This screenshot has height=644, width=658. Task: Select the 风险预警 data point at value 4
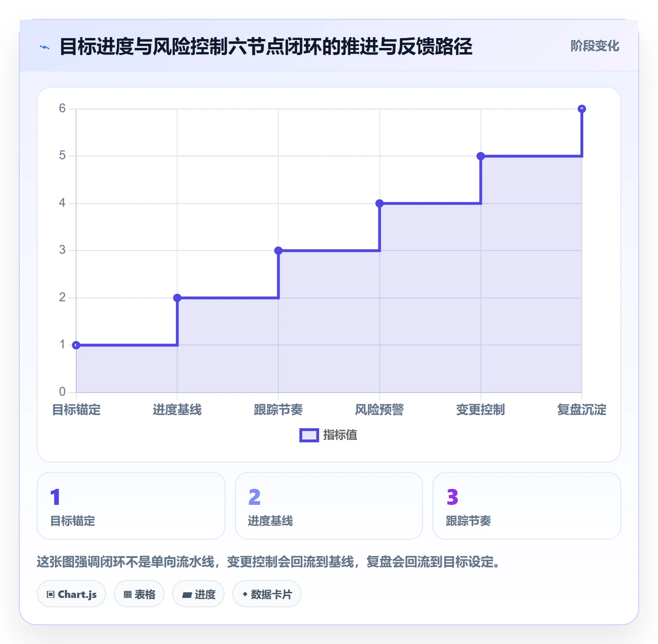[380, 204]
